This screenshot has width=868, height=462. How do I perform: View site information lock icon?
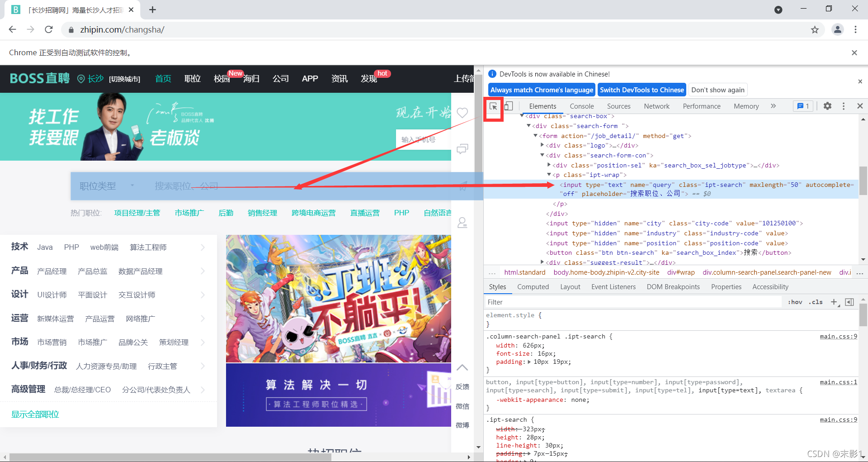71,30
